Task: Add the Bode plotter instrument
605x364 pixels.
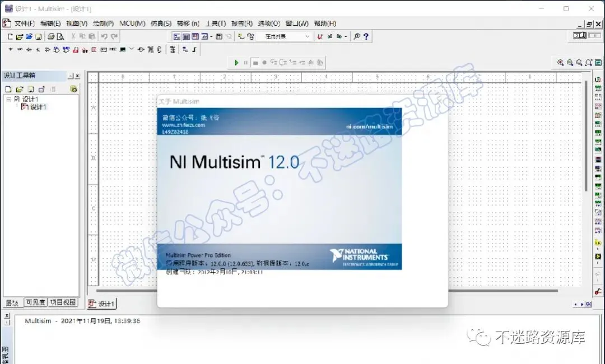Action: click(598, 124)
